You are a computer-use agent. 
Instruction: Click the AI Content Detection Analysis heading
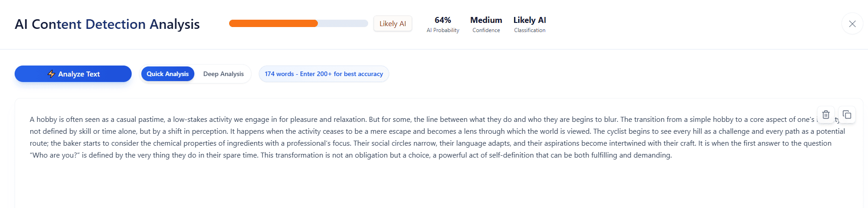point(107,24)
